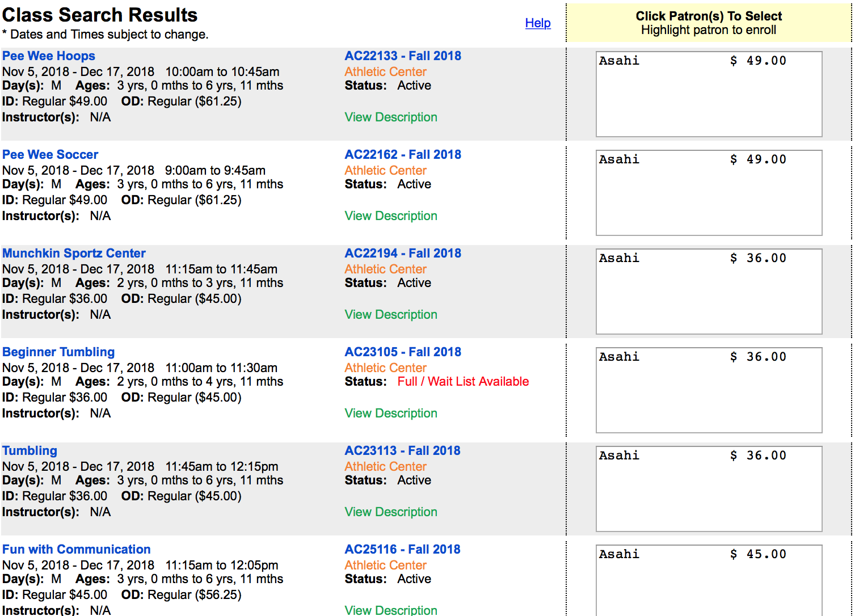Screen dimensions: 859x616
Task: View Description for Munchkin Sportz Center
Action: 390,315
